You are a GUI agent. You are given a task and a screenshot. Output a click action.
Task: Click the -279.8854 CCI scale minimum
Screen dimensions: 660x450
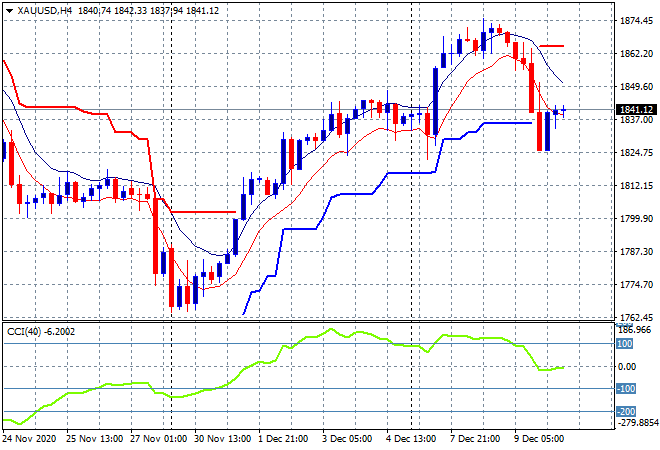tap(638, 422)
